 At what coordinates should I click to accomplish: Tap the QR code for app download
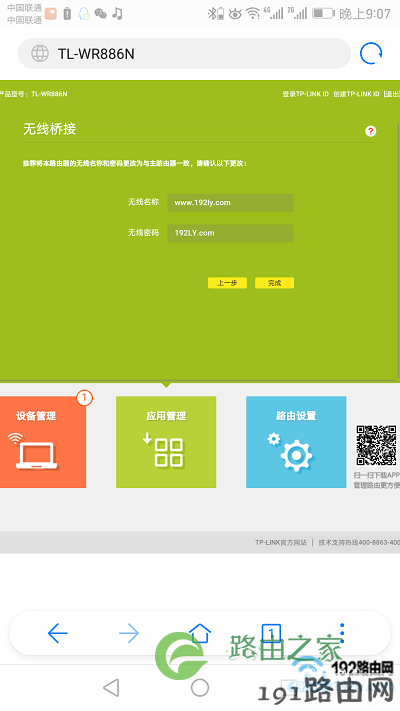coord(376,445)
